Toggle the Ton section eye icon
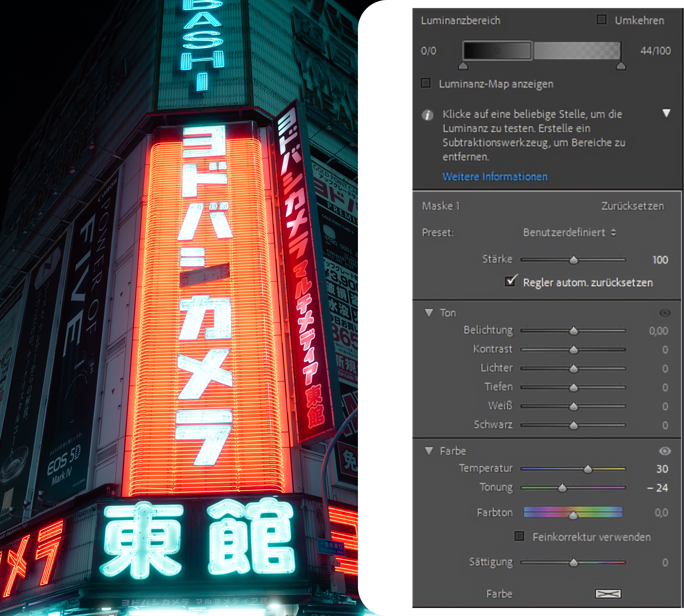Viewport: 684px width, 616px height. click(665, 313)
